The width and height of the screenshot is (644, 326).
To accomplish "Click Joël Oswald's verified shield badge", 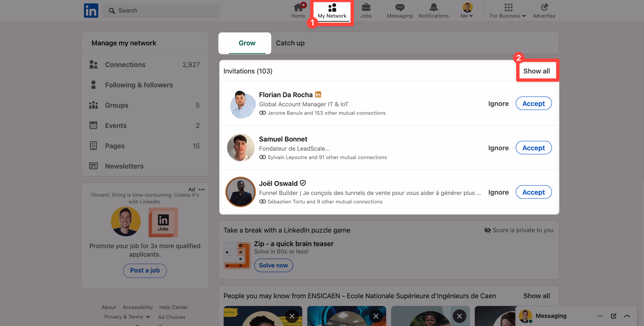I will point(303,183).
